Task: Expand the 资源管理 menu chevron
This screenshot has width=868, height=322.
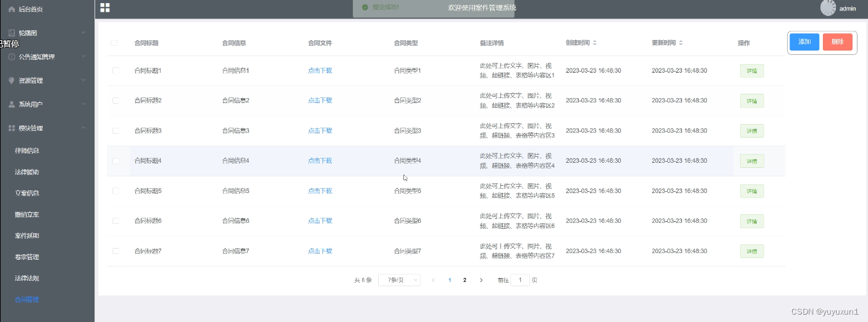Action: click(x=83, y=81)
